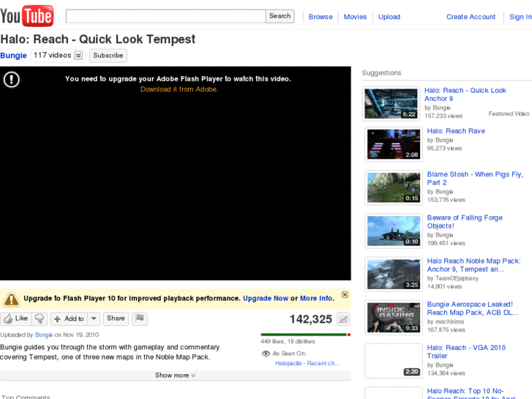Click the 449 likes, 18 dislikes text
The image size is (532, 399).
pos(288,341)
